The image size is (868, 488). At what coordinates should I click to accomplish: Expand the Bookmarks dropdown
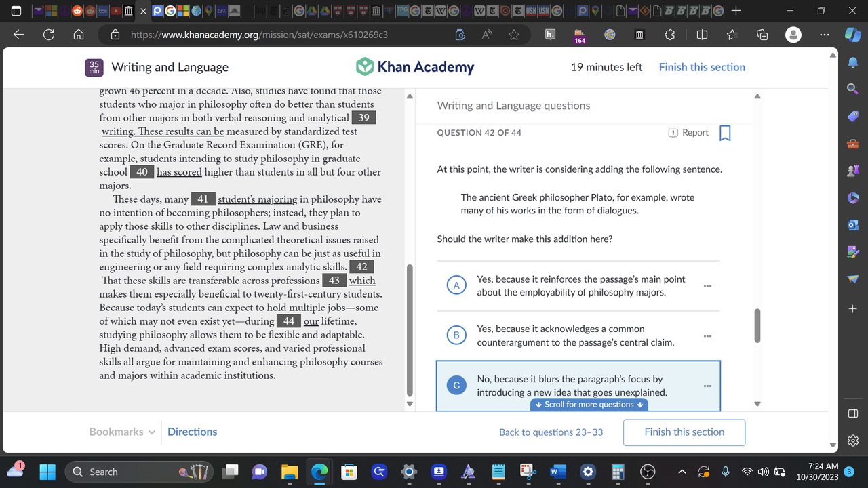click(x=122, y=432)
